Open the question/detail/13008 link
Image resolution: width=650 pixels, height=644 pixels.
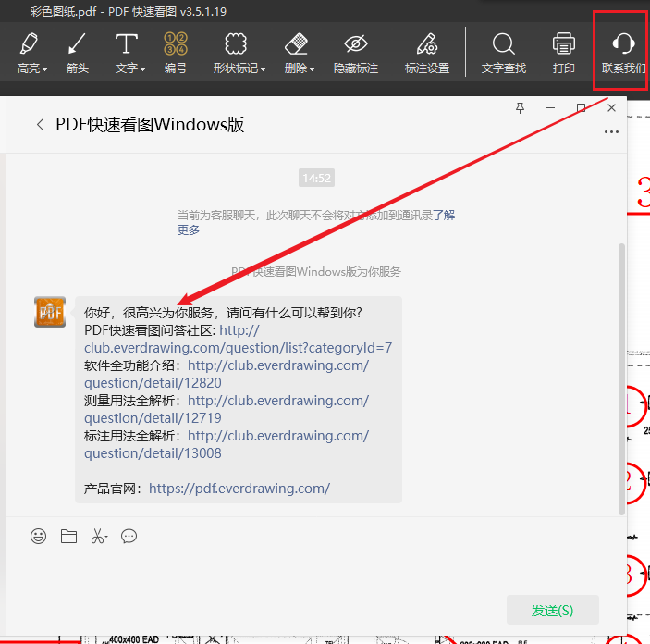pos(227,444)
